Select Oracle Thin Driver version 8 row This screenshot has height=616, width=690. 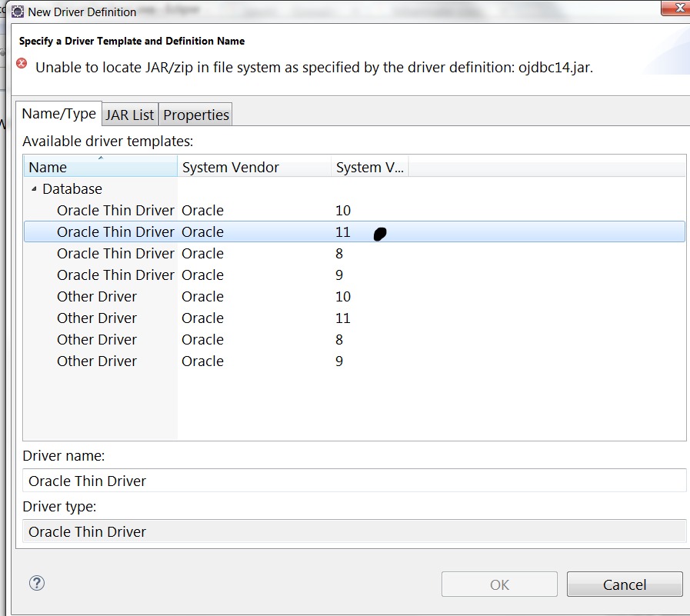click(x=355, y=254)
